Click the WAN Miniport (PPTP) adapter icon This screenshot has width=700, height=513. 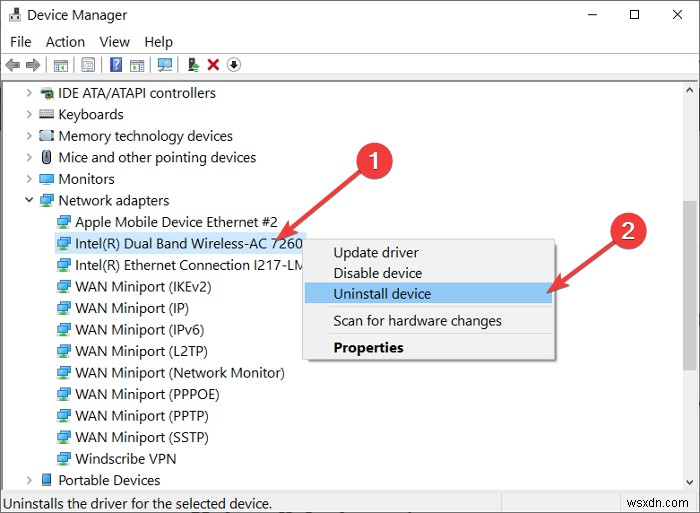63,416
